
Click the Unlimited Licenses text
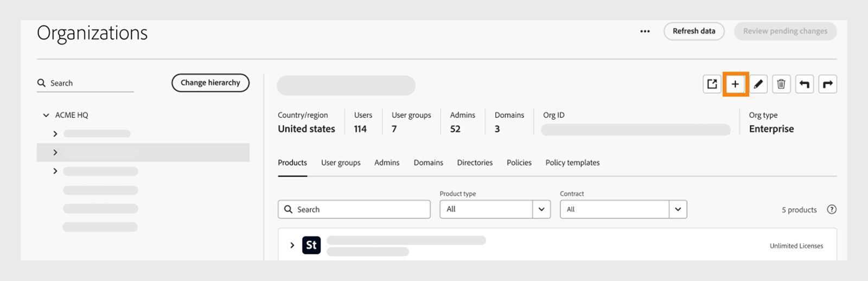pyautogui.click(x=796, y=246)
